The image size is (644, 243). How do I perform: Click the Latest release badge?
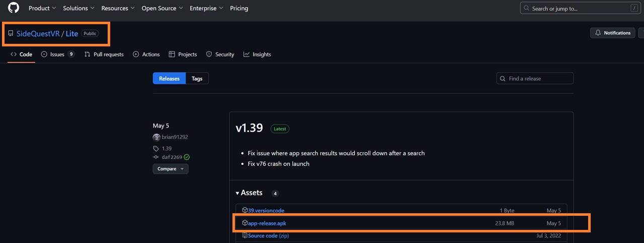tap(280, 129)
